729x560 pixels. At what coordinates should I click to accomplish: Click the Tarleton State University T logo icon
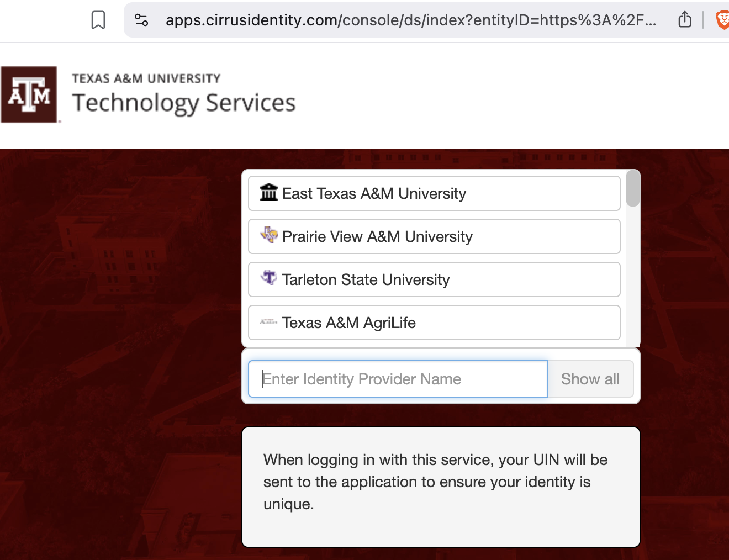[268, 279]
